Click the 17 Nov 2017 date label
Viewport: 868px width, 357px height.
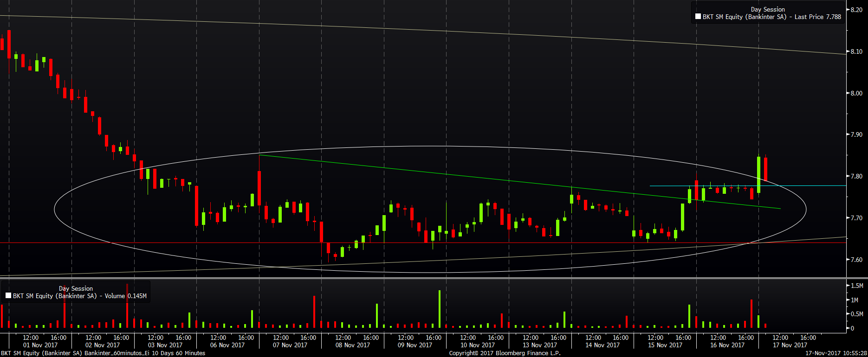click(x=790, y=345)
